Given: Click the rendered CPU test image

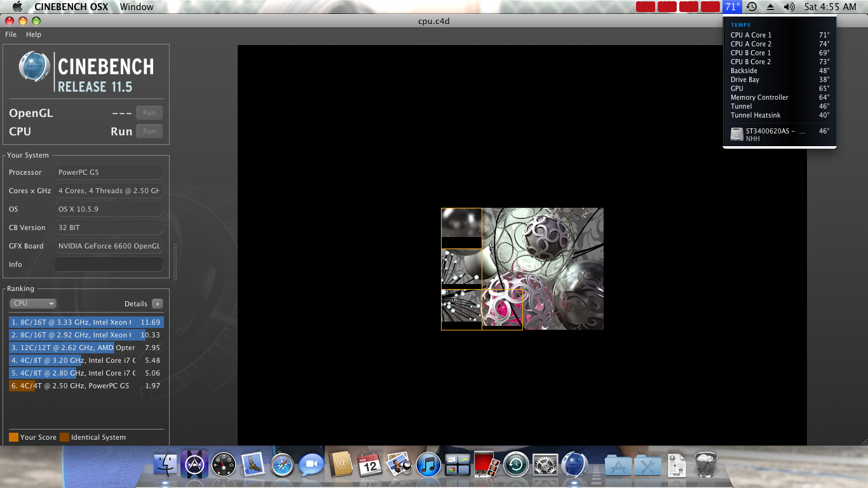Looking at the screenshot, I should (x=522, y=269).
